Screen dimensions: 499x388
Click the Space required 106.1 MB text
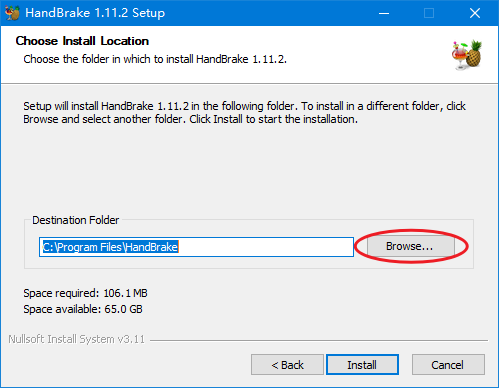click(x=85, y=293)
